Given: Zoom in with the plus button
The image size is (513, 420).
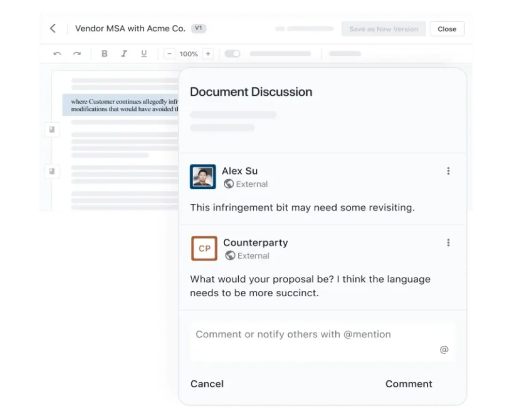Looking at the screenshot, I should coord(208,54).
